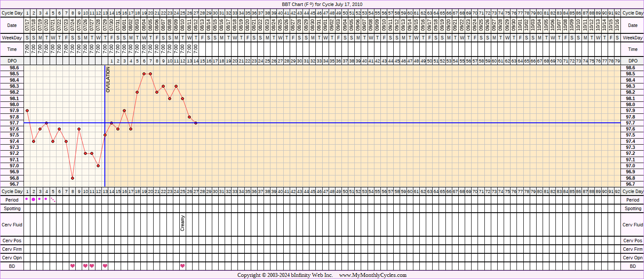Click the 07/17 date header
The width and height of the screenshot is (644, 279).
tap(27, 26)
